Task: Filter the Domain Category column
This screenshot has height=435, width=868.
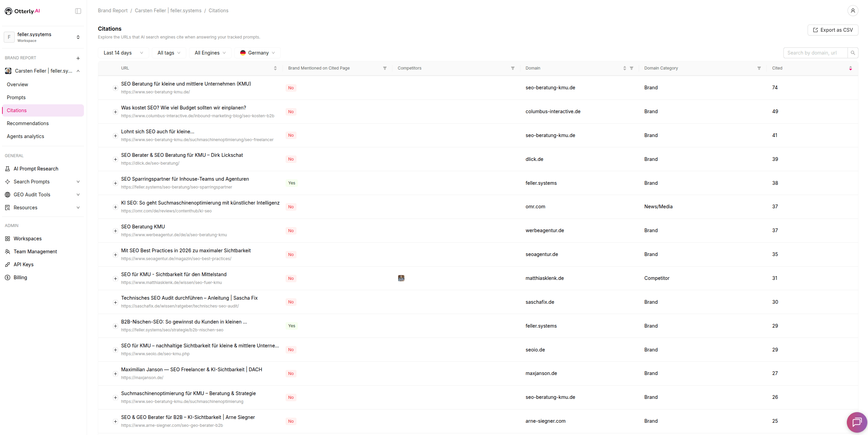Action: tap(759, 68)
